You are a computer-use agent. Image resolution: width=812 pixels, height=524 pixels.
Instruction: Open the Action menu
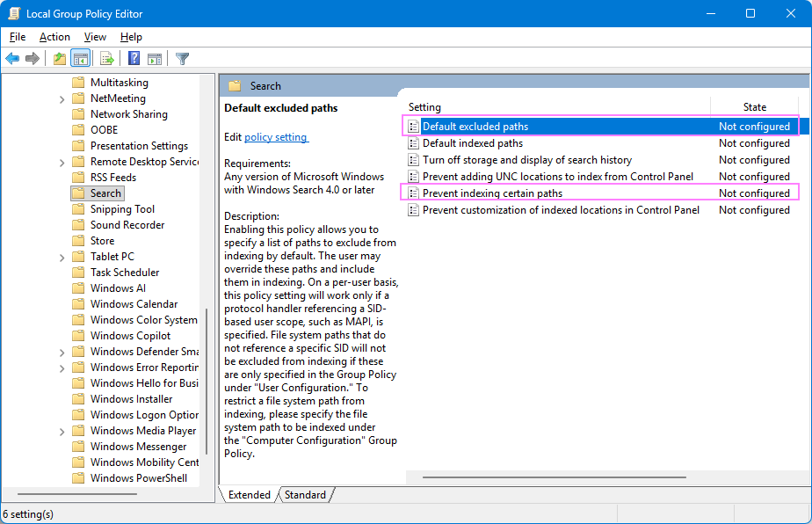54,37
